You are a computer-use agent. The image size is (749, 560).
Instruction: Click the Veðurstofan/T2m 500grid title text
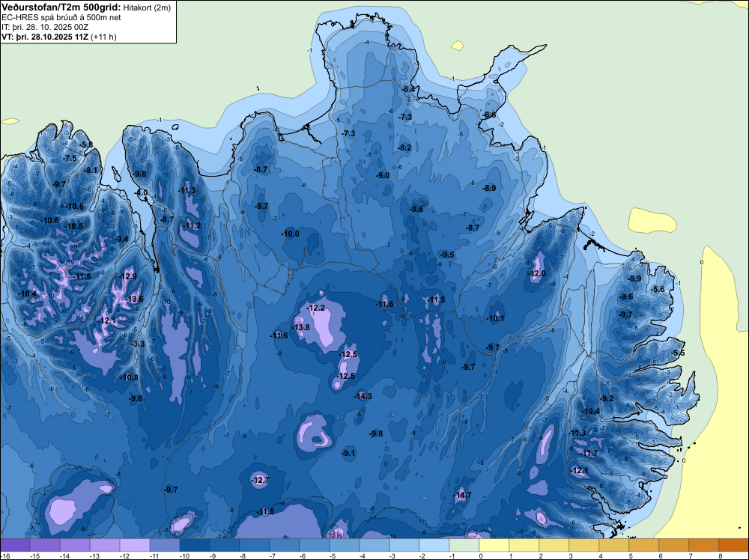point(61,7)
